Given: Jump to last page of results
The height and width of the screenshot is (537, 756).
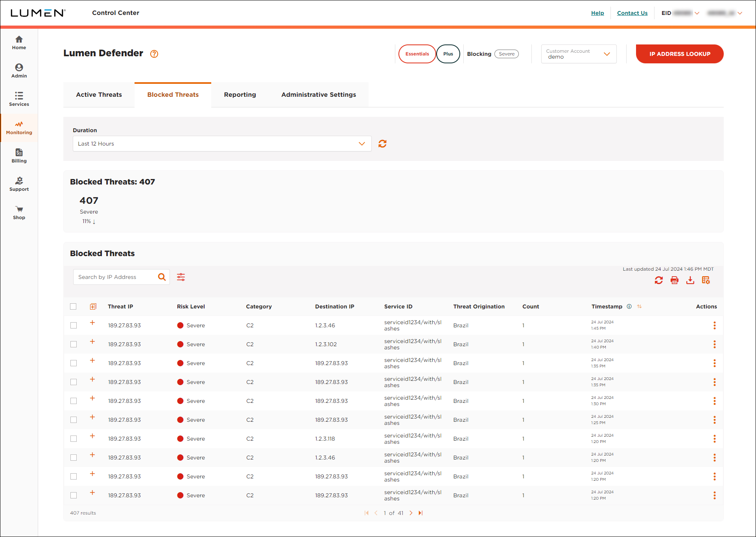Looking at the screenshot, I should [420, 513].
